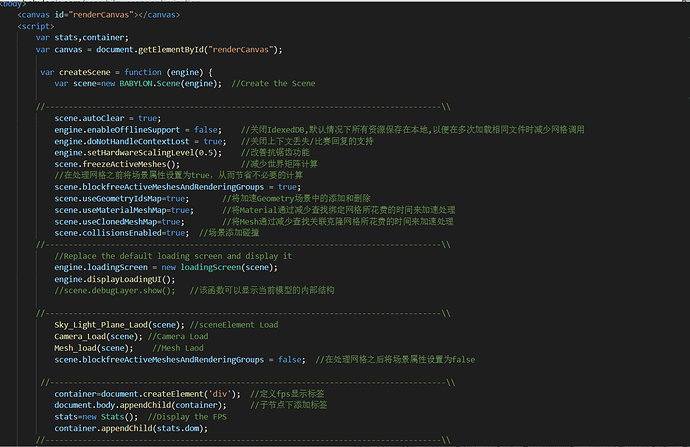This screenshot has width=690, height=447.
Task: Click the '//减少世界矩阵计算' comment
Action: tap(279, 164)
